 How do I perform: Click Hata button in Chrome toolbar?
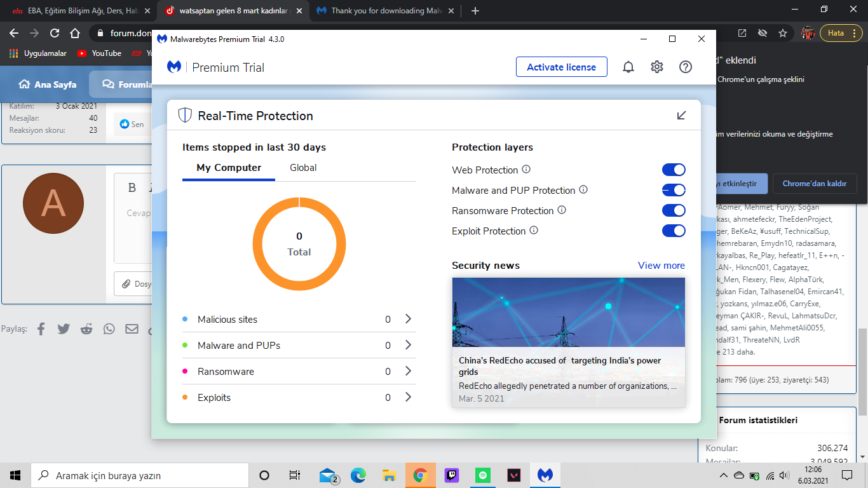pos(841,33)
